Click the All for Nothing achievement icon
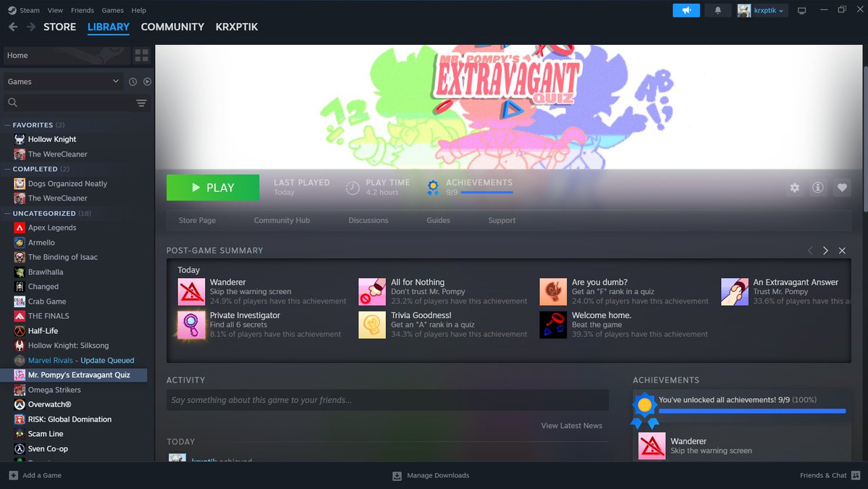868x489 pixels. click(x=372, y=292)
